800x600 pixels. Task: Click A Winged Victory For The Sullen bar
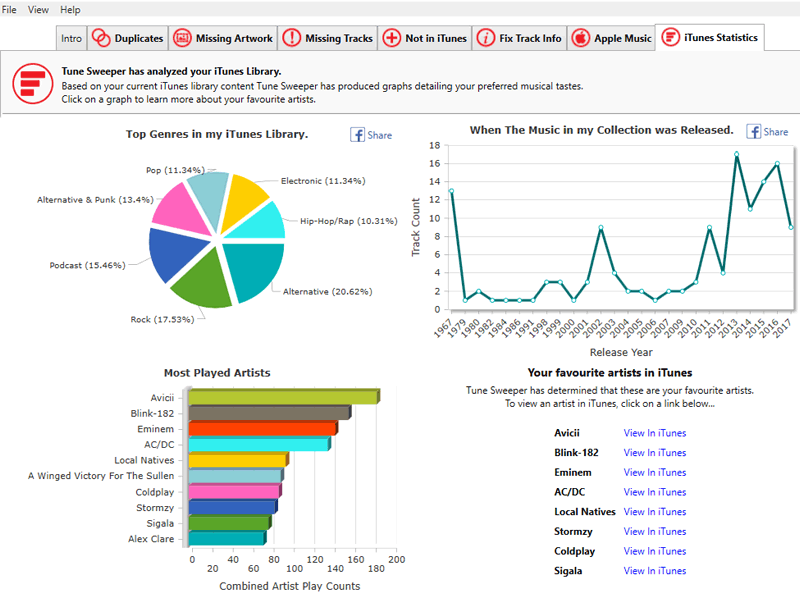[236, 476]
